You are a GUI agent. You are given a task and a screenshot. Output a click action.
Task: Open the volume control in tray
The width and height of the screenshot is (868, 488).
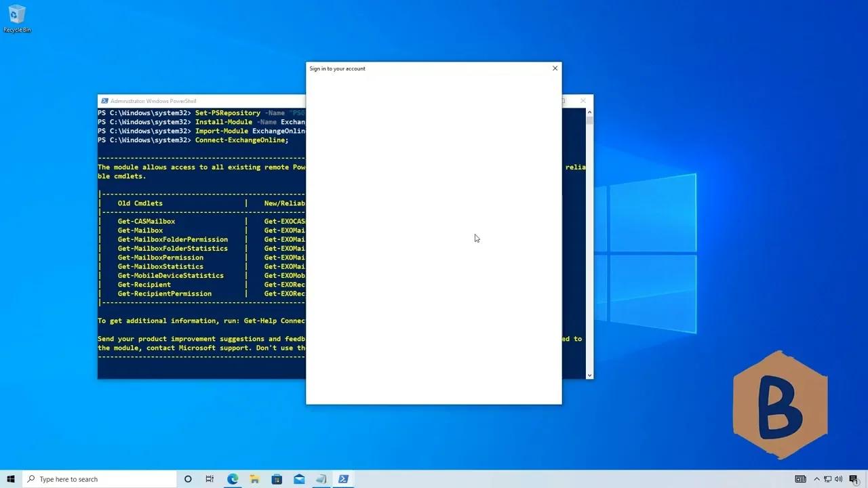point(839,479)
